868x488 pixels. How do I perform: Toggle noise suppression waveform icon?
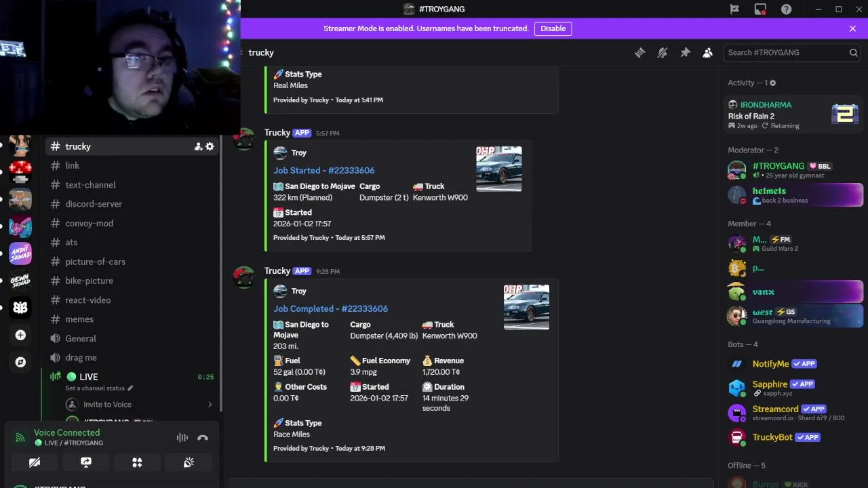(182, 438)
